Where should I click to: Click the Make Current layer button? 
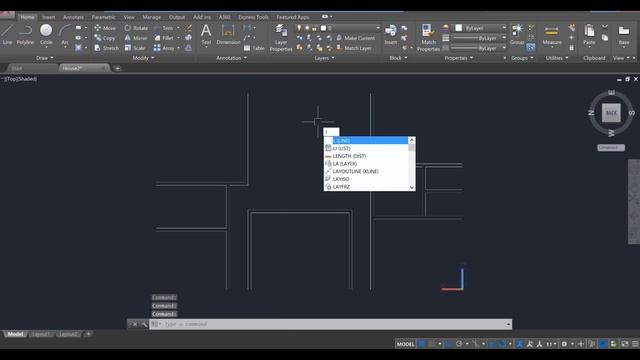(355, 38)
